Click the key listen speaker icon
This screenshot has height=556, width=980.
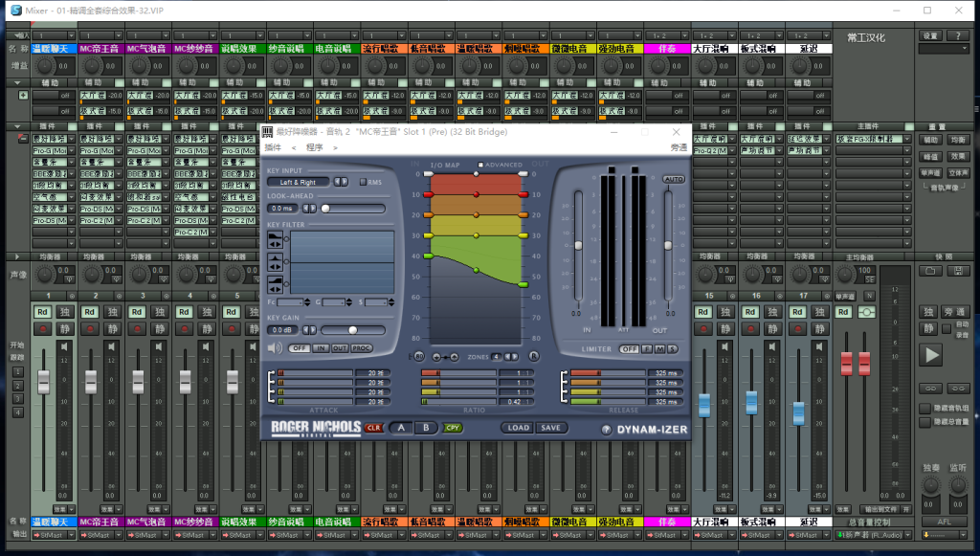click(274, 348)
